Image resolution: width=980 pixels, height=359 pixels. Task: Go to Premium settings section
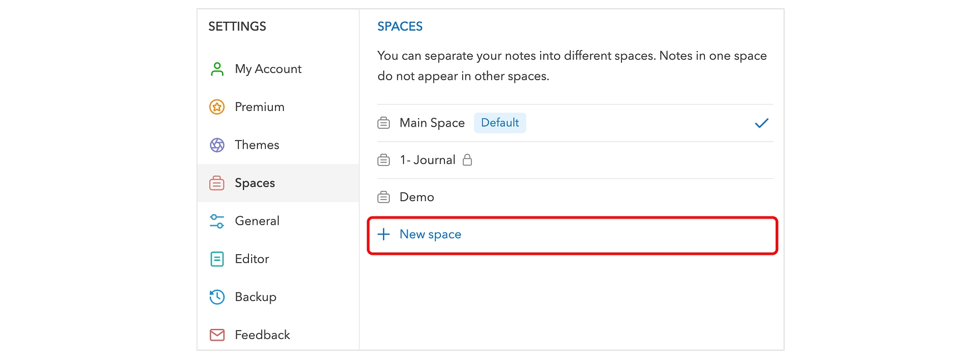[x=259, y=107]
